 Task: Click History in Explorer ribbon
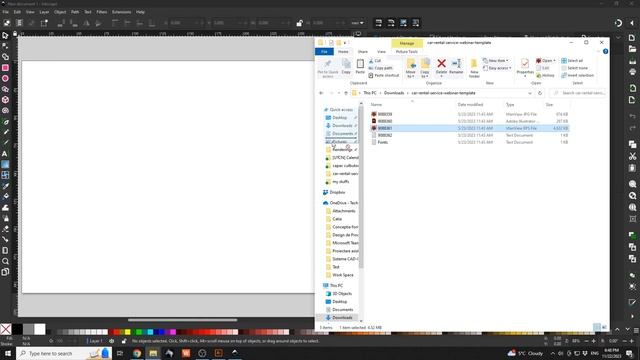pos(545,76)
